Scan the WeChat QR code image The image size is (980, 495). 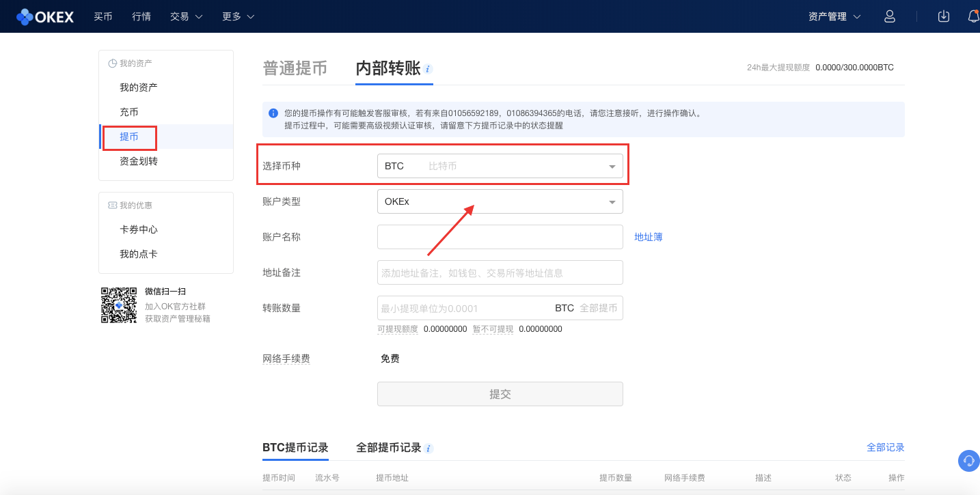(x=118, y=305)
